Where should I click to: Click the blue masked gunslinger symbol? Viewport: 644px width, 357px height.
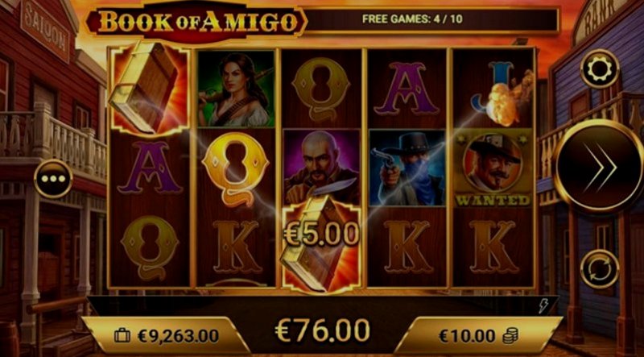coord(407,168)
